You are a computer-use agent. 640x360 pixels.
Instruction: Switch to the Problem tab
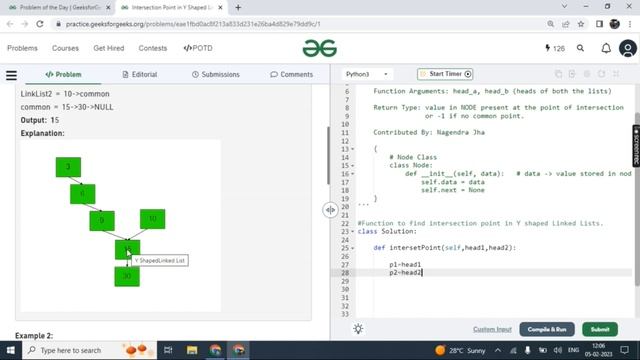point(63,74)
